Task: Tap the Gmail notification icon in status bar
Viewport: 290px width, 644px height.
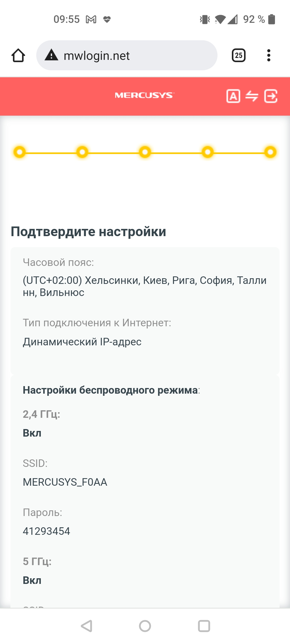Action: 91,19
